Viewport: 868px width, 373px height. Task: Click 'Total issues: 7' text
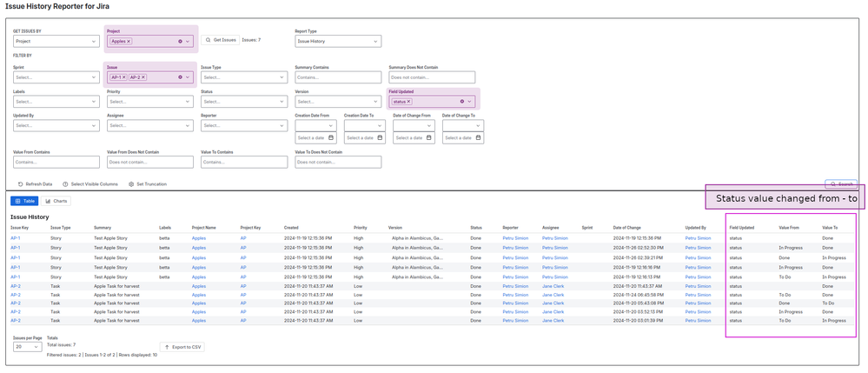pos(62,344)
